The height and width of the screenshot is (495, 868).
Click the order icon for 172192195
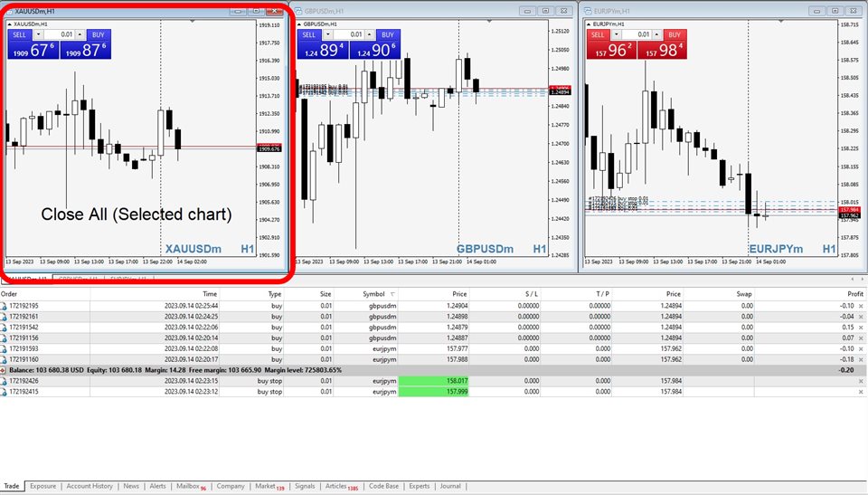click(x=4, y=306)
